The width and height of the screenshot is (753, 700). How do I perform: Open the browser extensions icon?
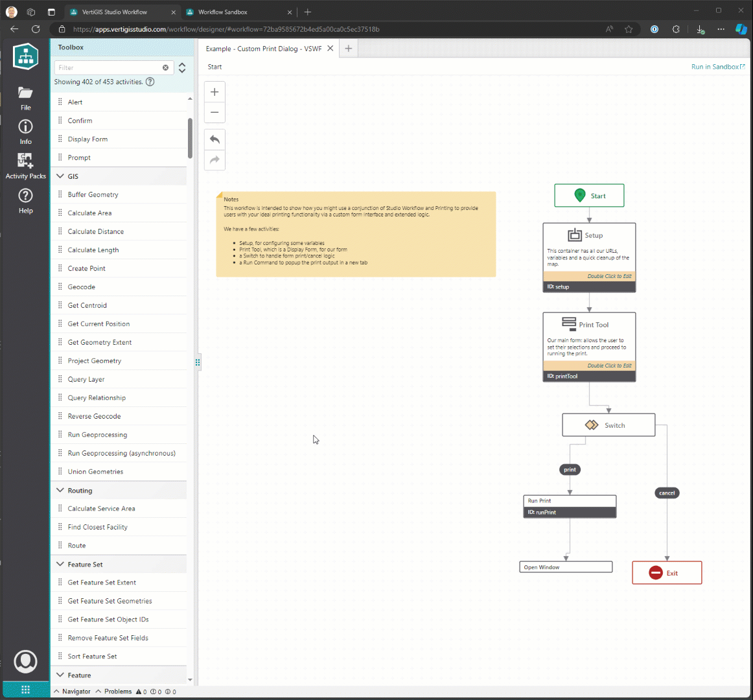click(676, 29)
